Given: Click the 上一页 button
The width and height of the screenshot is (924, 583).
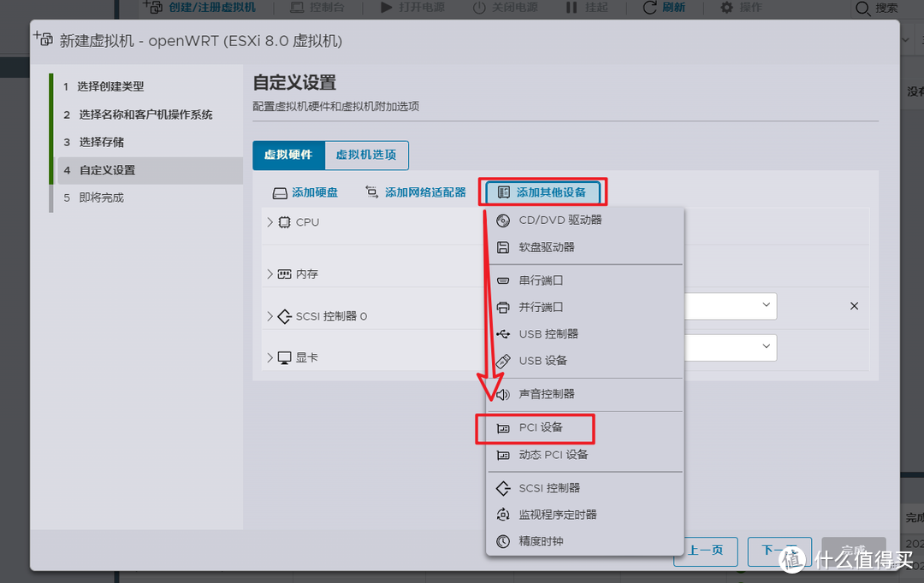Looking at the screenshot, I should point(705,551).
